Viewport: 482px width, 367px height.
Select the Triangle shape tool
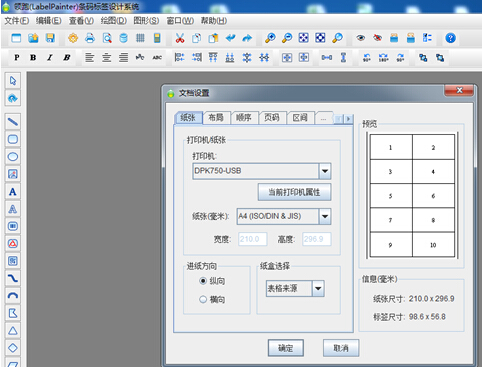click(13, 331)
